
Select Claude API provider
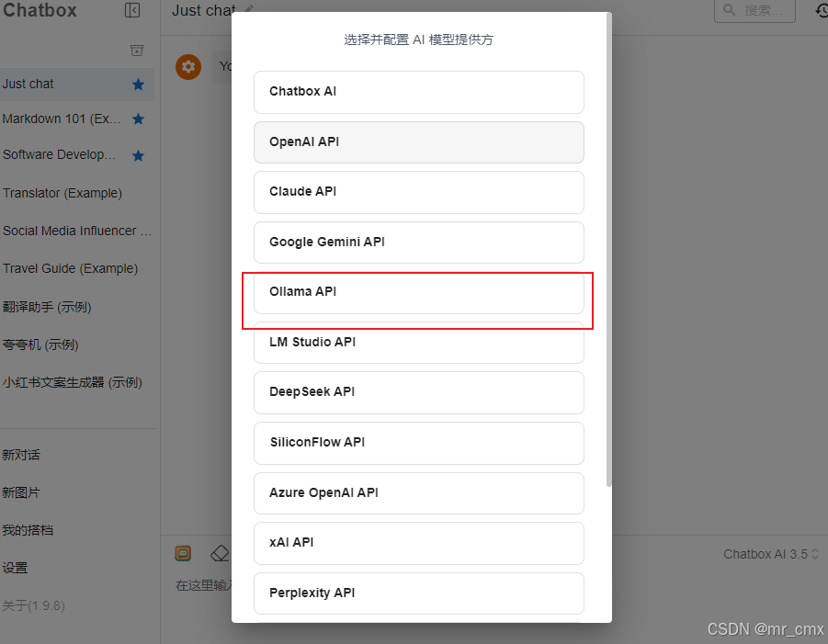419,192
